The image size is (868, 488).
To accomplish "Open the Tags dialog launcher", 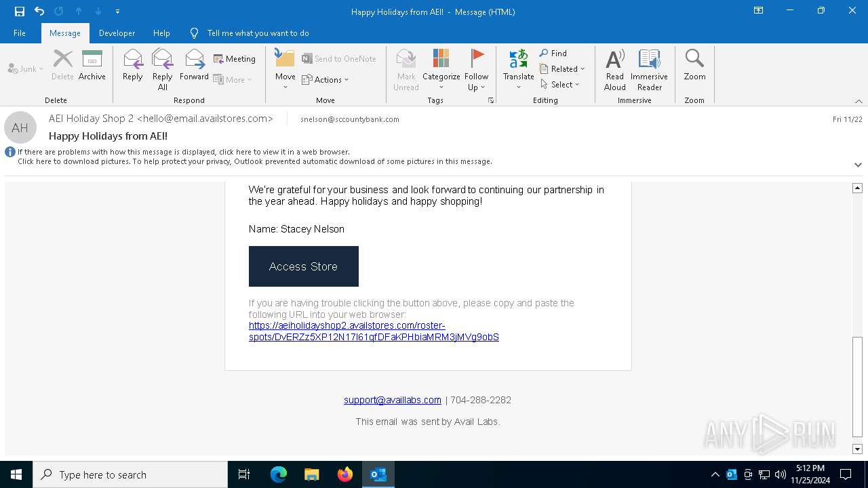I will (x=491, y=100).
